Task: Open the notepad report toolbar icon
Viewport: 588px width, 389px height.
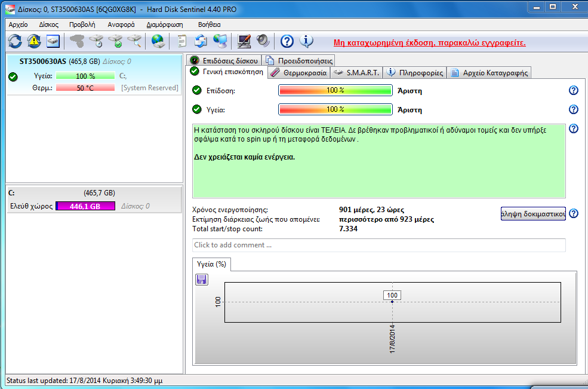Action: (x=182, y=41)
